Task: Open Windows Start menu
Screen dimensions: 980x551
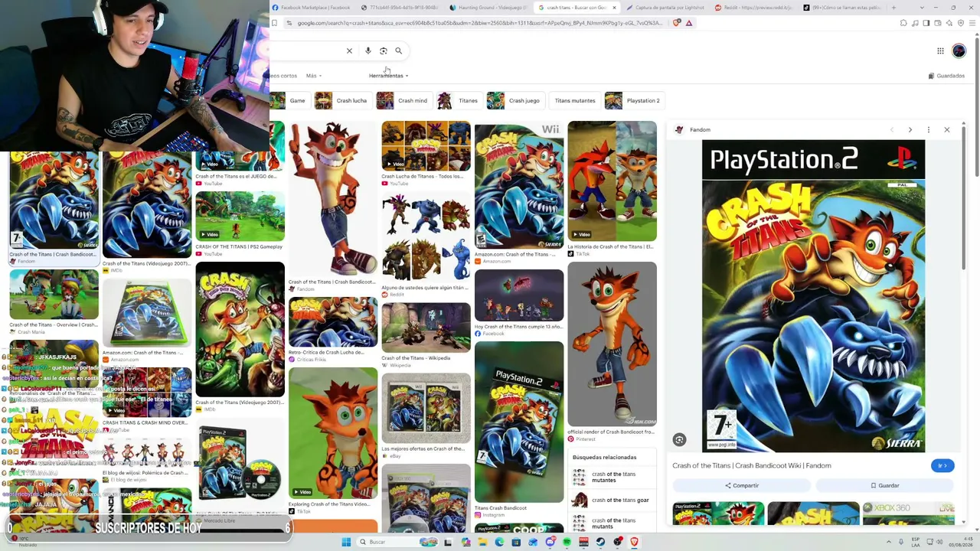Action: point(346,542)
